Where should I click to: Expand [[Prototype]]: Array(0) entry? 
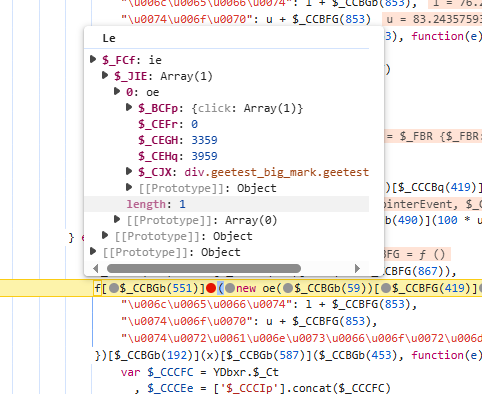point(117,219)
